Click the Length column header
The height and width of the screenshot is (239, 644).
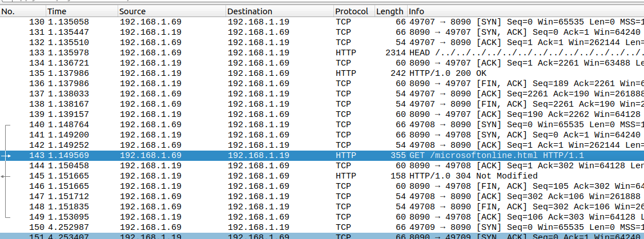[x=390, y=11]
